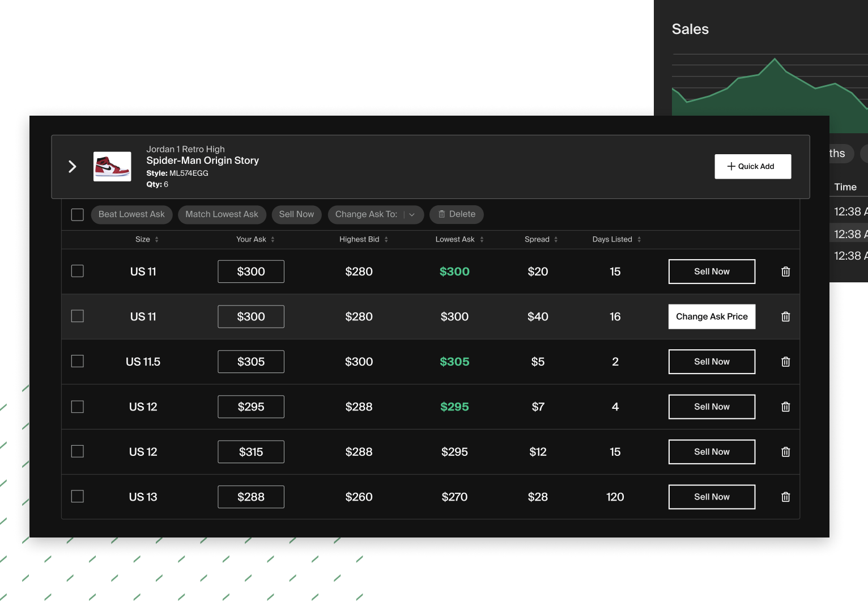The image size is (868, 601).
Task: Click the 120 days listed value
Action: coord(615,497)
